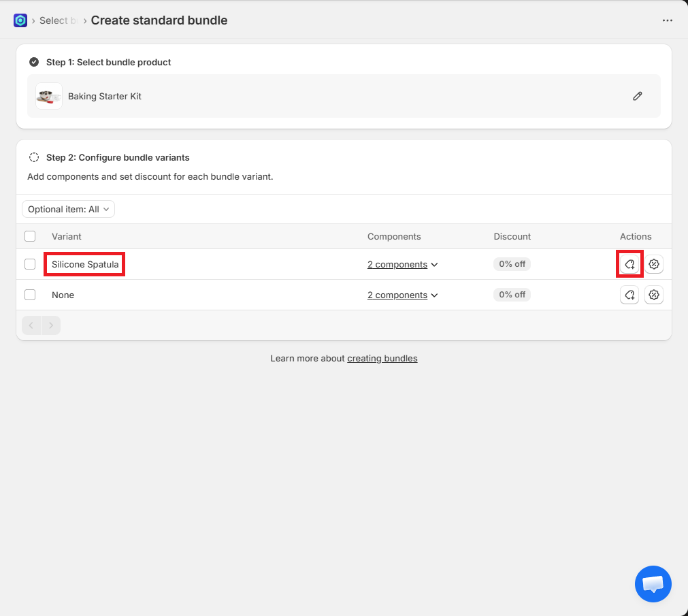Click the Baking Starter Kit product thumbnail
This screenshot has height=616, width=688.
click(x=48, y=96)
